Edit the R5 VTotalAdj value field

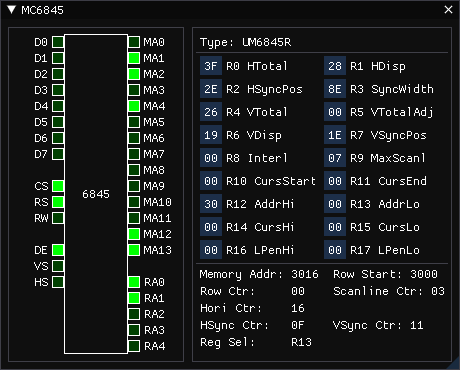pos(335,112)
